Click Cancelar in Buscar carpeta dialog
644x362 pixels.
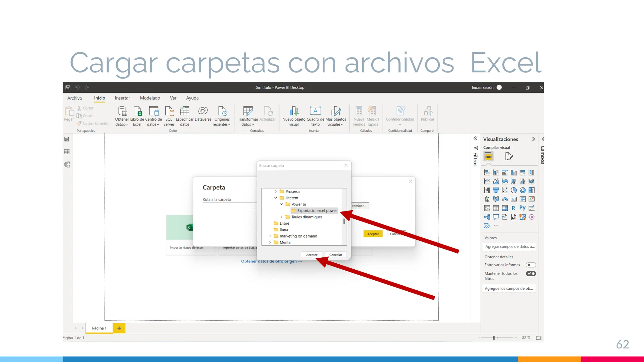coord(336,255)
